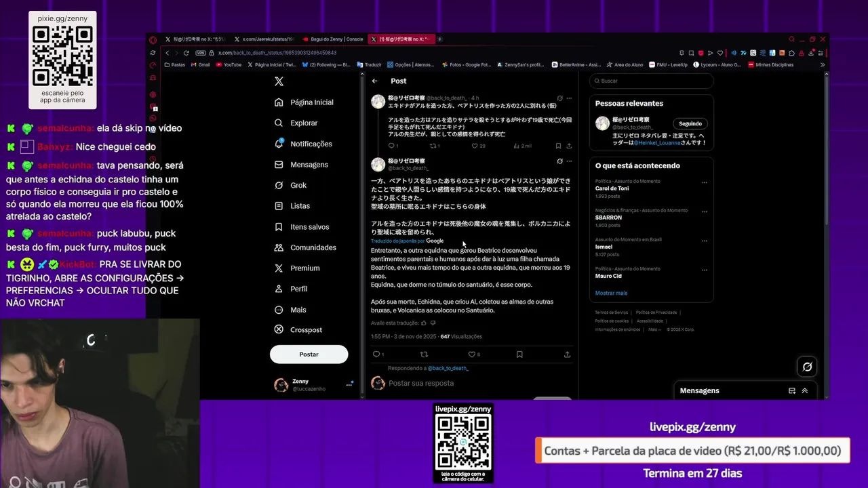Open the Mais menu in sidebar
Screen dimensions: 868x488
[x=290, y=310]
